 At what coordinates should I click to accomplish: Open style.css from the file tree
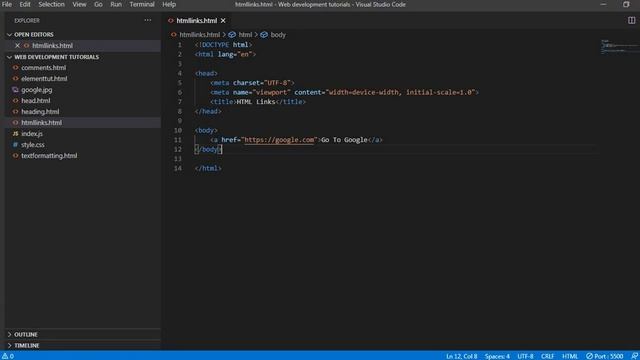33,145
